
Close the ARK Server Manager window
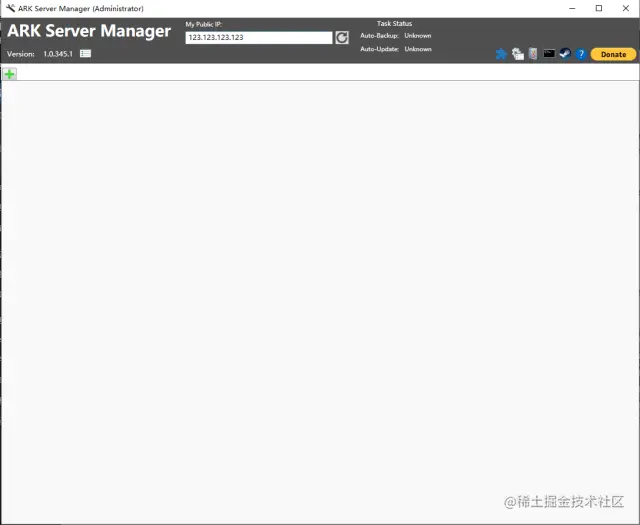626,8
